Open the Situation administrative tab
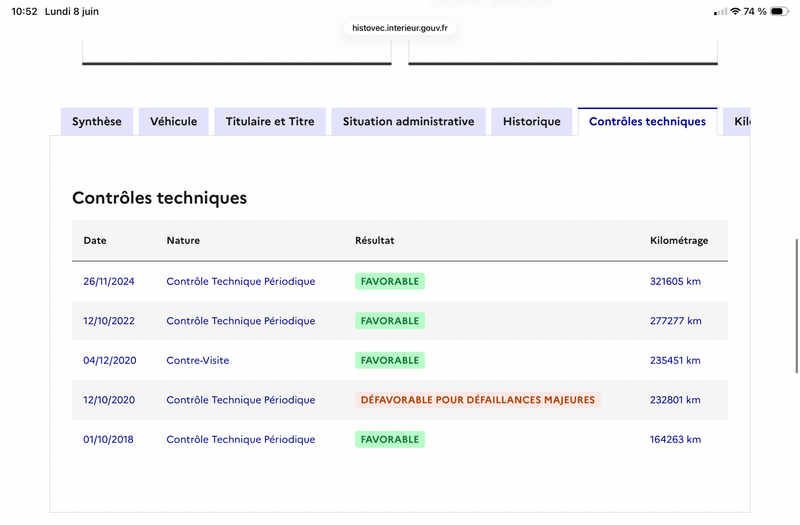The height and width of the screenshot is (525, 800). [x=408, y=121]
